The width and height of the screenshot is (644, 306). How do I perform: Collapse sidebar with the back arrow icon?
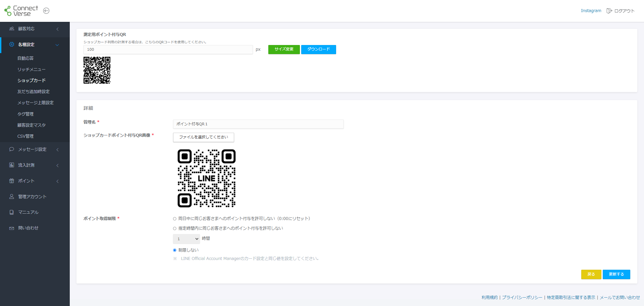(x=46, y=11)
